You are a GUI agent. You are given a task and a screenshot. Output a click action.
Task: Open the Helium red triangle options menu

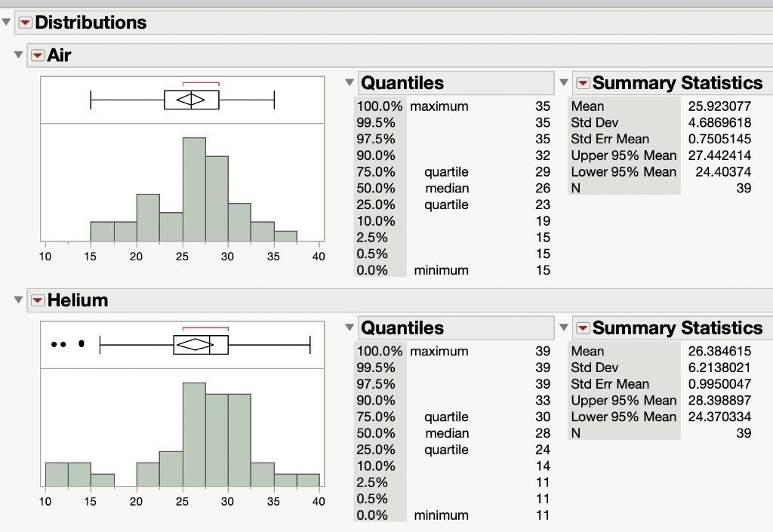click(x=37, y=300)
